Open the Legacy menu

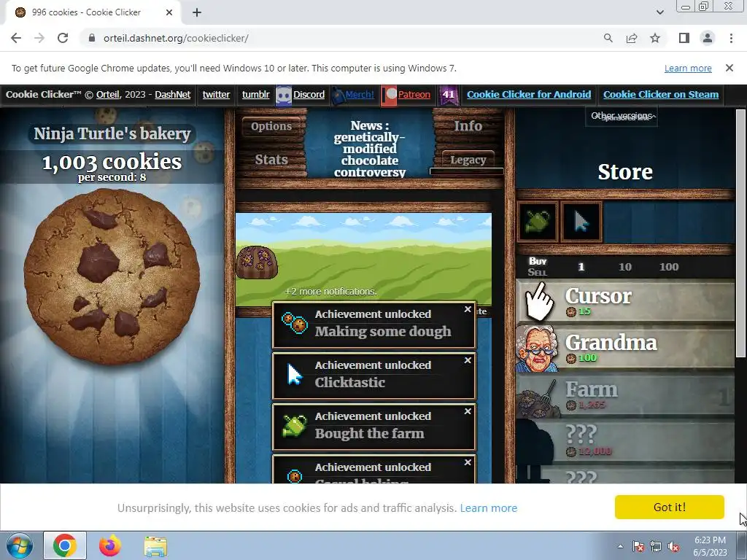[x=468, y=160]
